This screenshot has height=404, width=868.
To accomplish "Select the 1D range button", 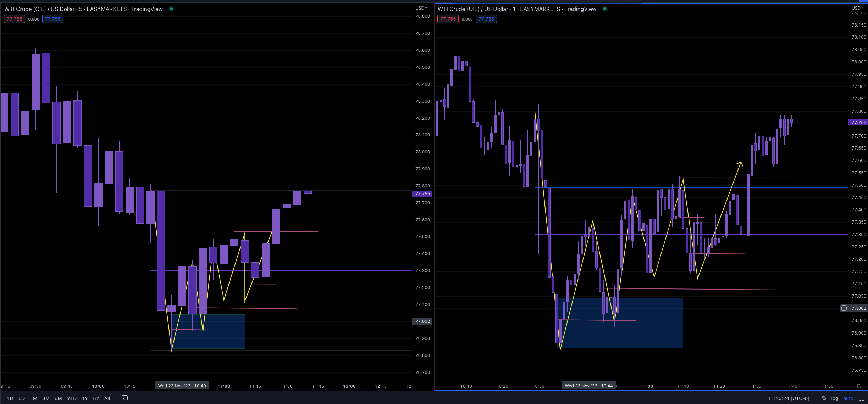I will click(x=10, y=398).
